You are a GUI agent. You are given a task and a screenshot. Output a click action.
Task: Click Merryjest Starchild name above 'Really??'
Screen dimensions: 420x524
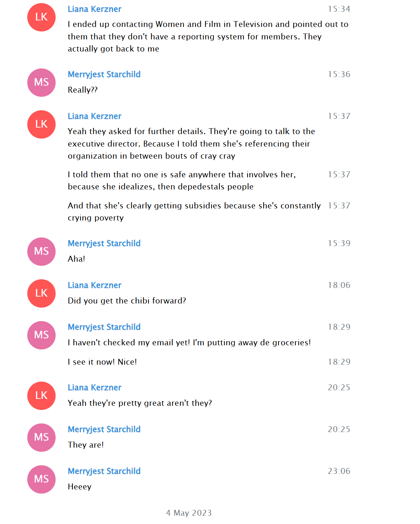pos(104,74)
